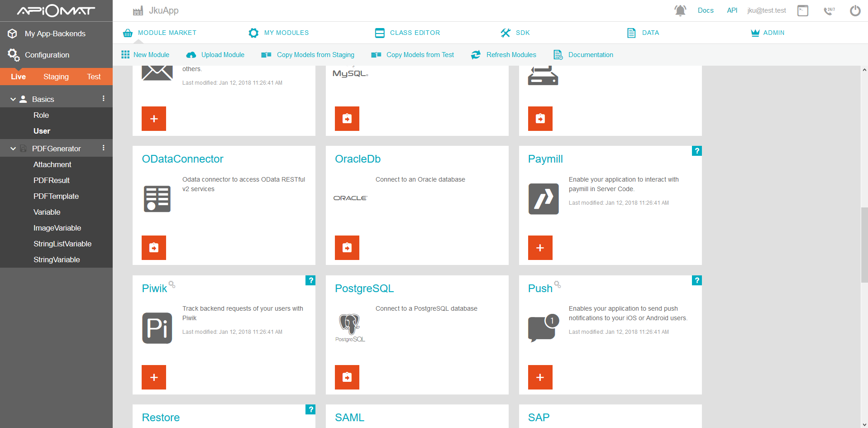Add the Paymill module with plus button
The height and width of the screenshot is (428, 868).
point(540,248)
